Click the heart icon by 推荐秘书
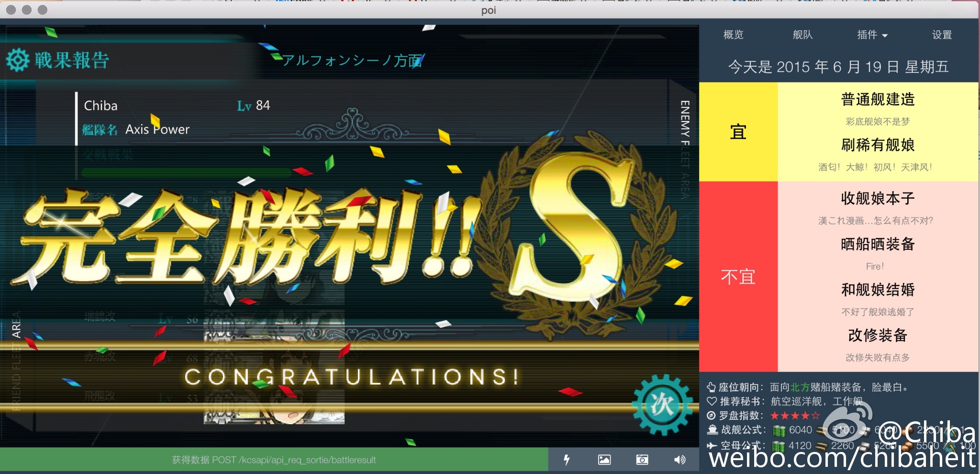980x474 pixels. (712, 401)
